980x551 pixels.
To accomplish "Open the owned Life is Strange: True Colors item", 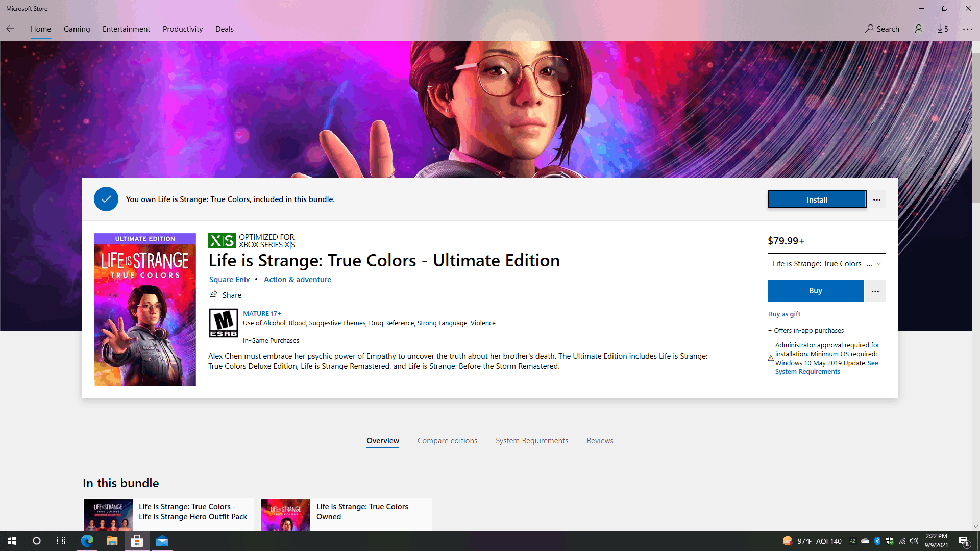I will click(346, 514).
